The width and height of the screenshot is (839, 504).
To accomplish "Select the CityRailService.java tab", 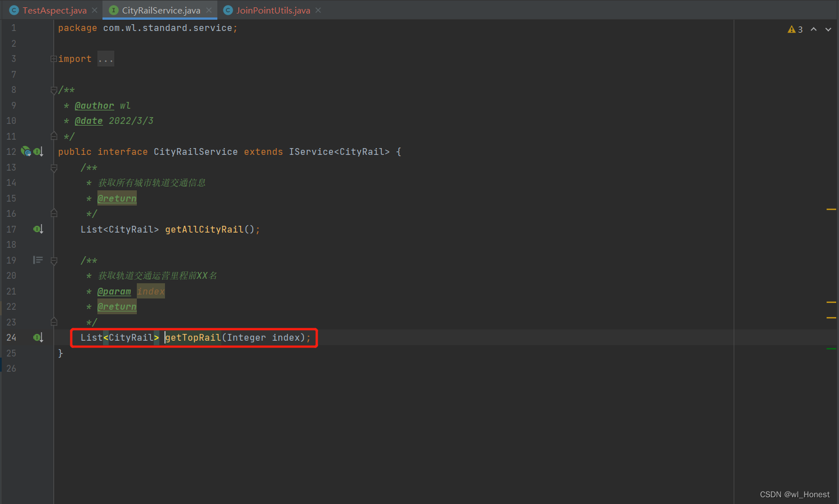I will (161, 10).
